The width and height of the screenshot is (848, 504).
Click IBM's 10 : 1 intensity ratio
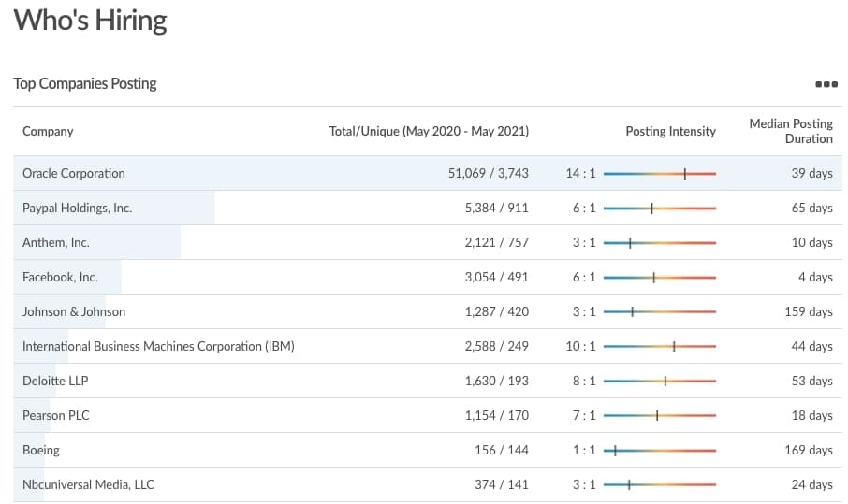pyautogui.click(x=580, y=346)
